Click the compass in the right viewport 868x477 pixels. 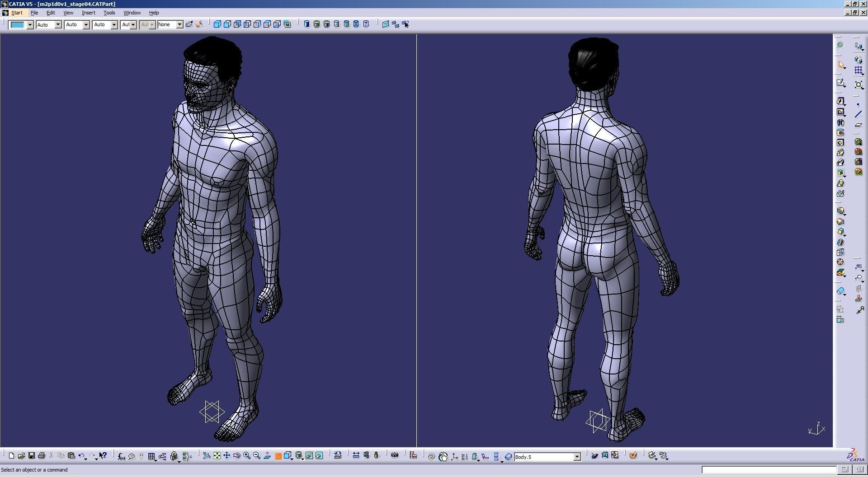click(816, 429)
